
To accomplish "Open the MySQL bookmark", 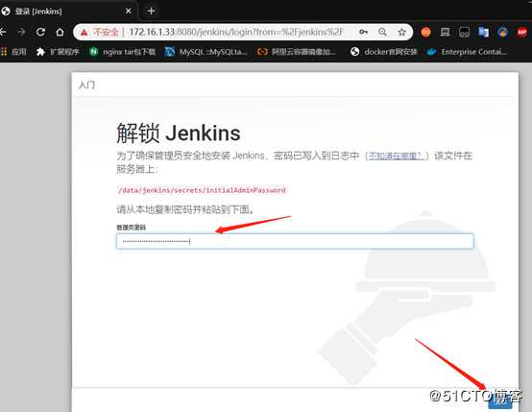I will 206,52.
